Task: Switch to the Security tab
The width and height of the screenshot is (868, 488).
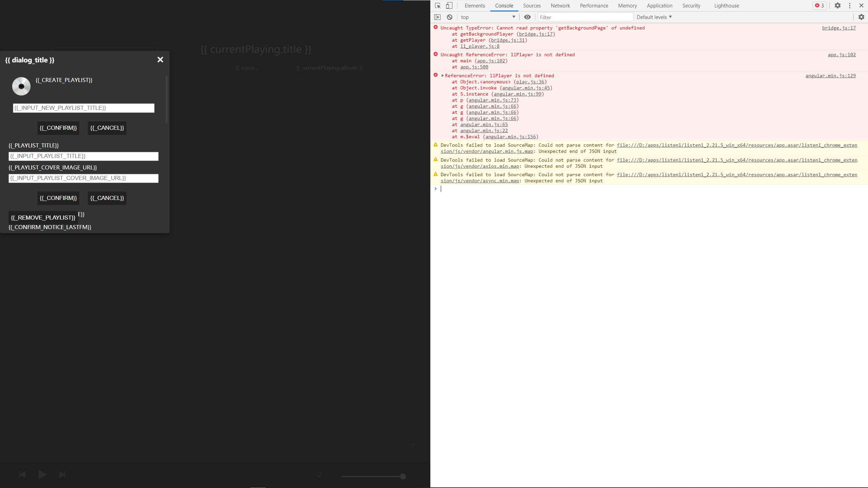Action: [691, 6]
